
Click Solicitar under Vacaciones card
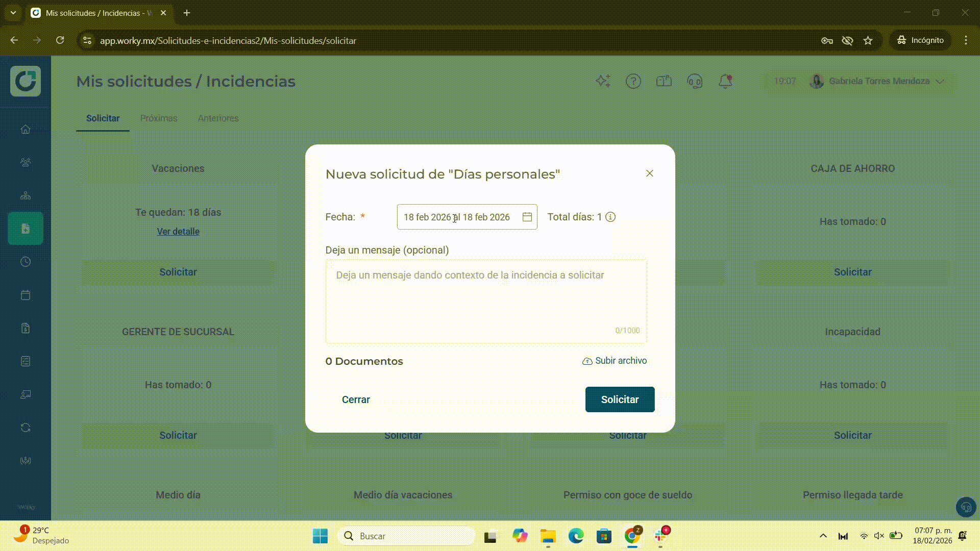pyautogui.click(x=178, y=272)
